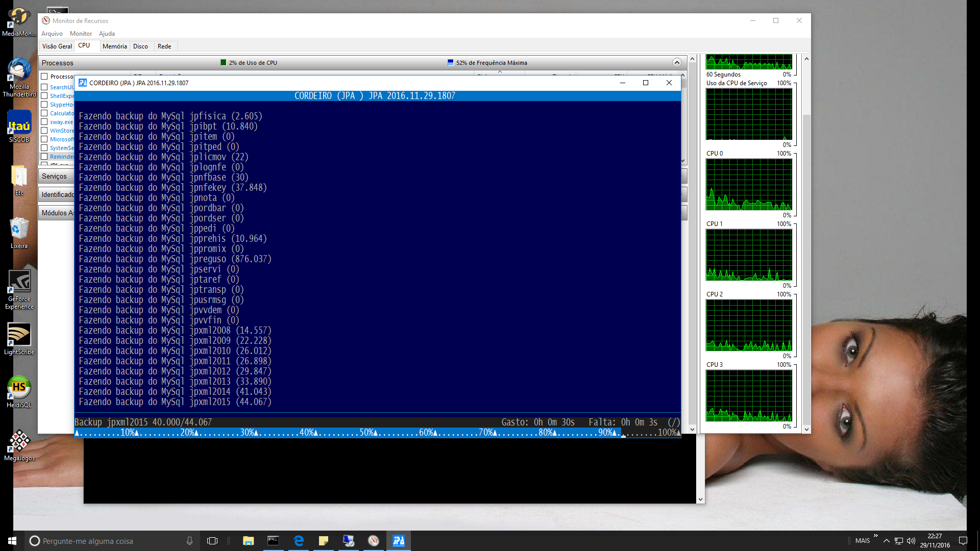980x551 pixels.
Task: Expand the Serviços section header
Action: coord(55,176)
